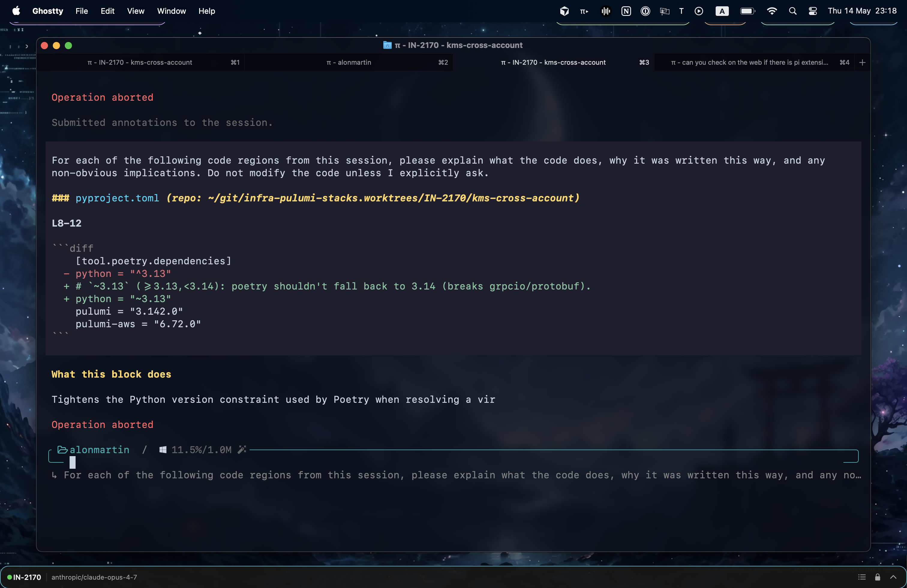Click the repo path ending in kms-cross-account

(x=373, y=198)
